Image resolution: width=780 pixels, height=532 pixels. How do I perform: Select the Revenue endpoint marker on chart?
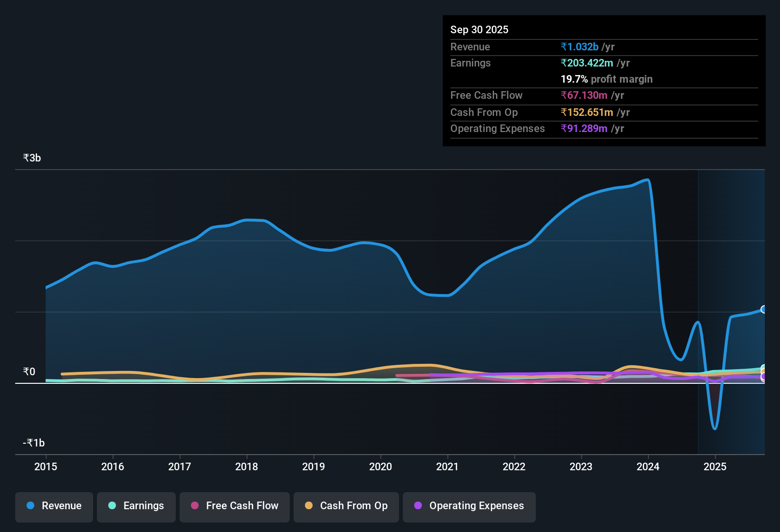click(x=764, y=309)
